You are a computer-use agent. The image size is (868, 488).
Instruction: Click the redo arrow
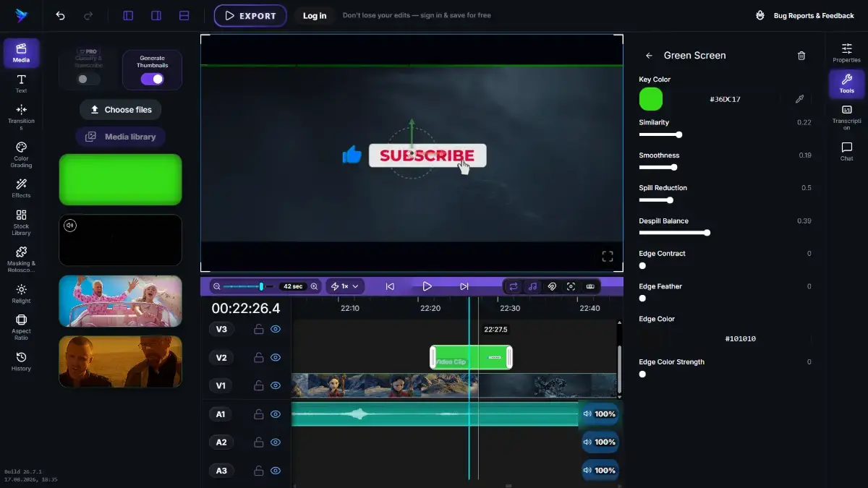(x=88, y=16)
